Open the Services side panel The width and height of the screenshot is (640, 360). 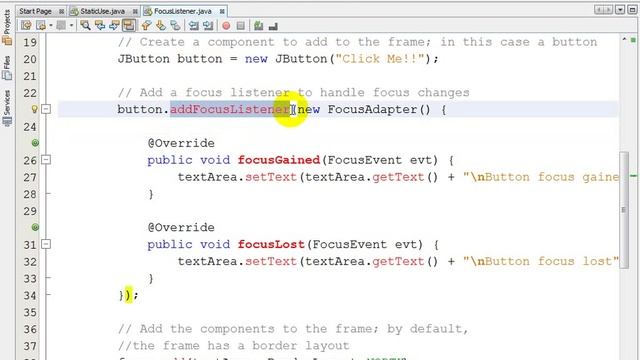pos(7,108)
